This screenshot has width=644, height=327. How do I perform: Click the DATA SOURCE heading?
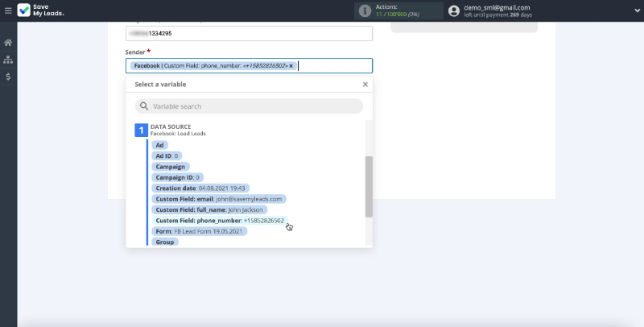pos(171,126)
